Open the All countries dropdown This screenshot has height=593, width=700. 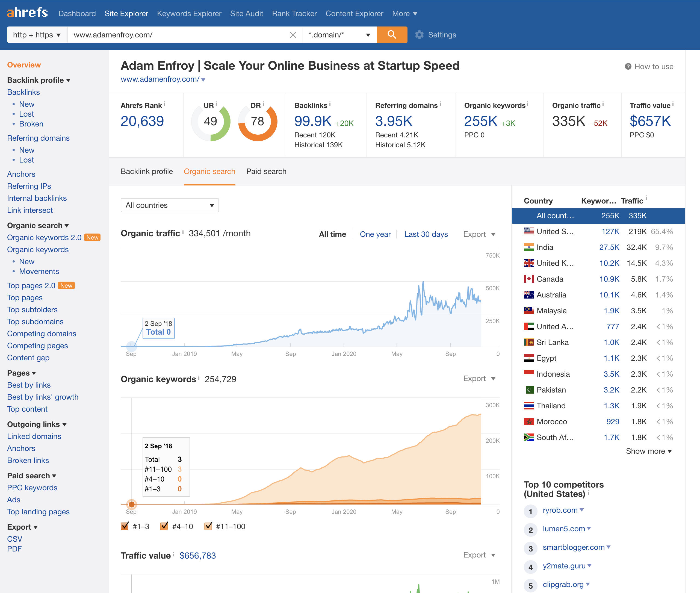pos(169,205)
